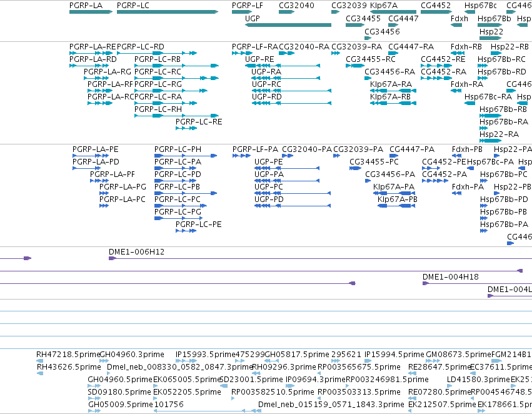The width and height of the screenshot is (532, 414).
Task: Open the Fdxh gene label in top track
Action: [x=459, y=19]
